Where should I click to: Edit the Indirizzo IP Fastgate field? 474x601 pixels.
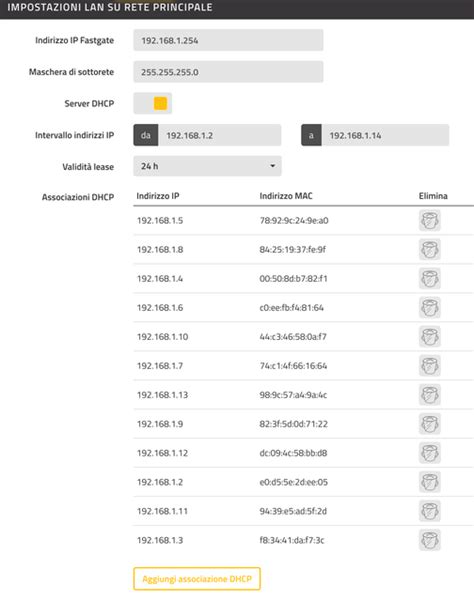coord(228,40)
